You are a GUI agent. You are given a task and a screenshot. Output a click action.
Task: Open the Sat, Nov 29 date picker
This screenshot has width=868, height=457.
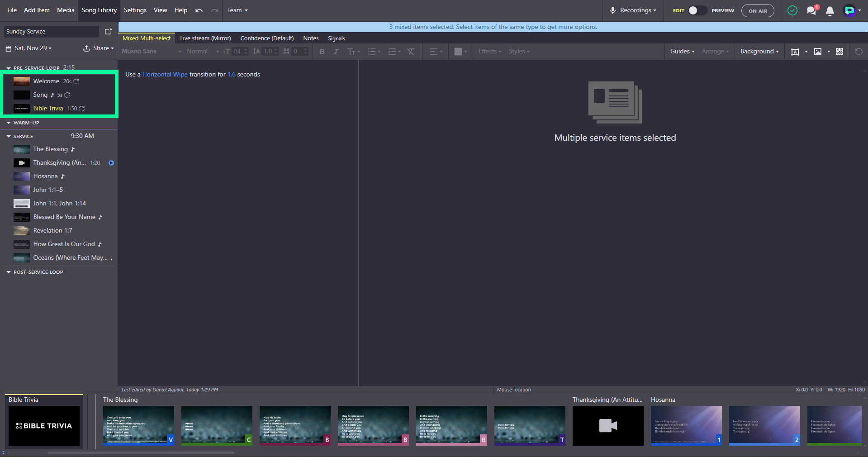click(29, 48)
